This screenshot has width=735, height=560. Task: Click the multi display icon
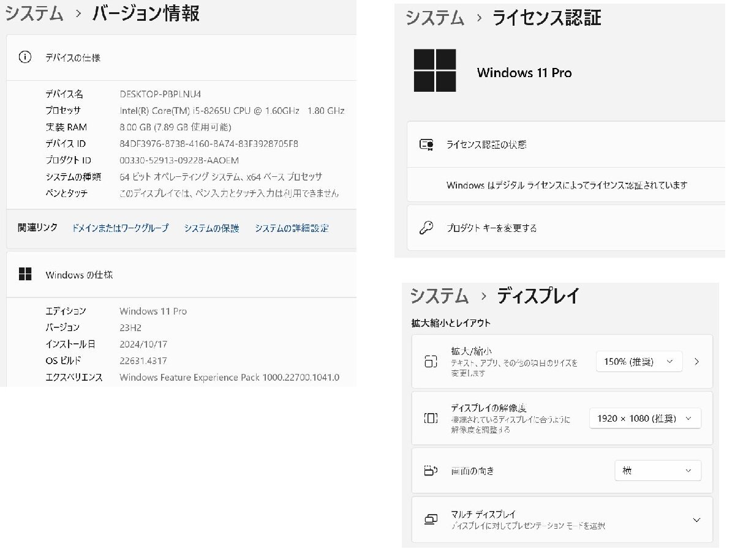click(x=431, y=520)
